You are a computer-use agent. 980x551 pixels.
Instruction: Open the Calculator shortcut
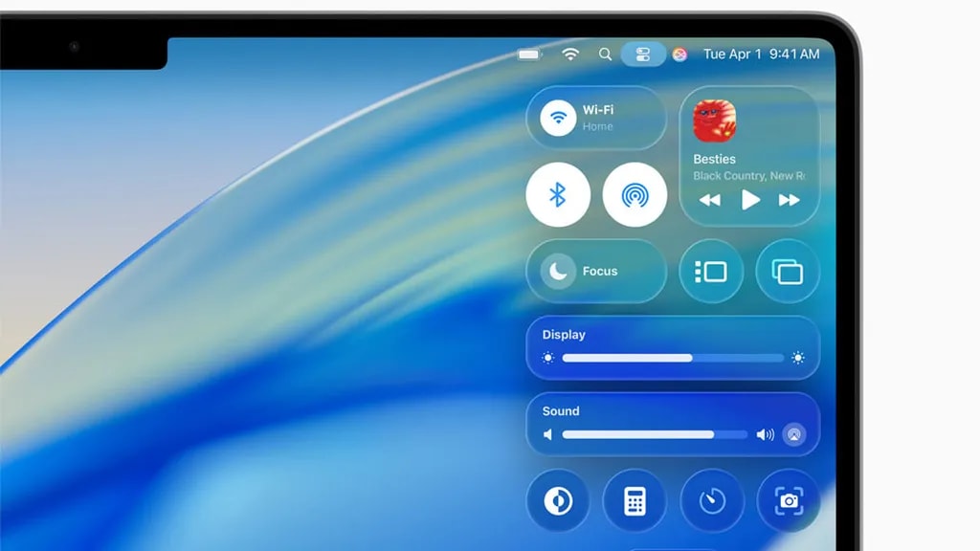[635, 500]
